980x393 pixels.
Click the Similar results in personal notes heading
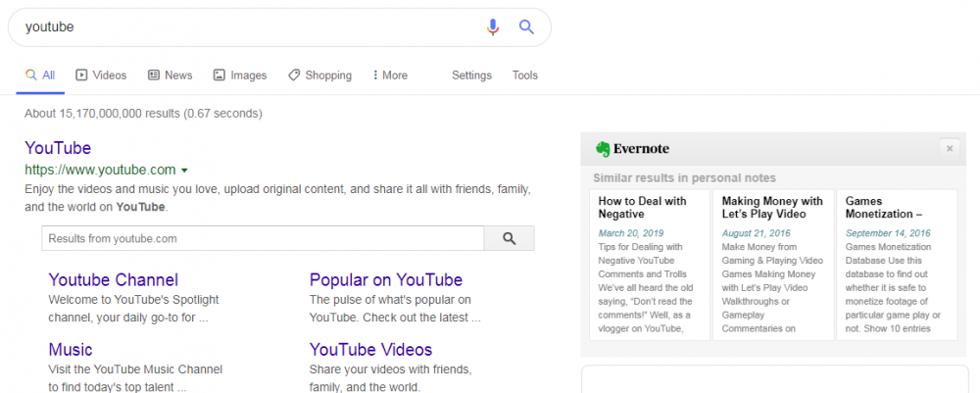pos(684,178)
